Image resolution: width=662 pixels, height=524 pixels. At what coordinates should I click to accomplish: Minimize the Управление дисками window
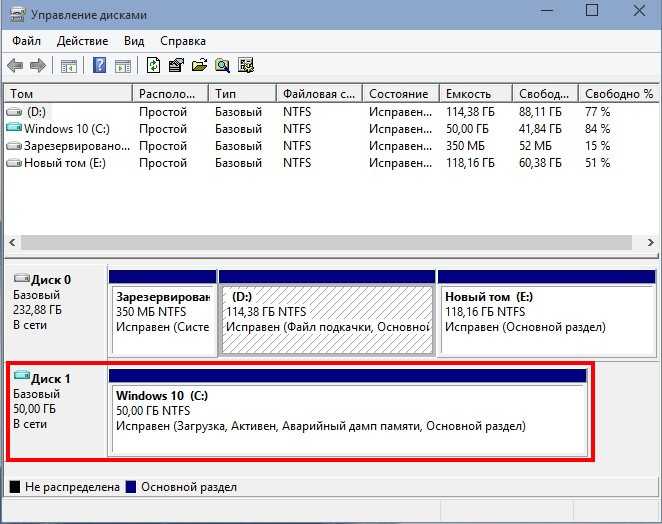pyautogui.click(x=547, y=10)
